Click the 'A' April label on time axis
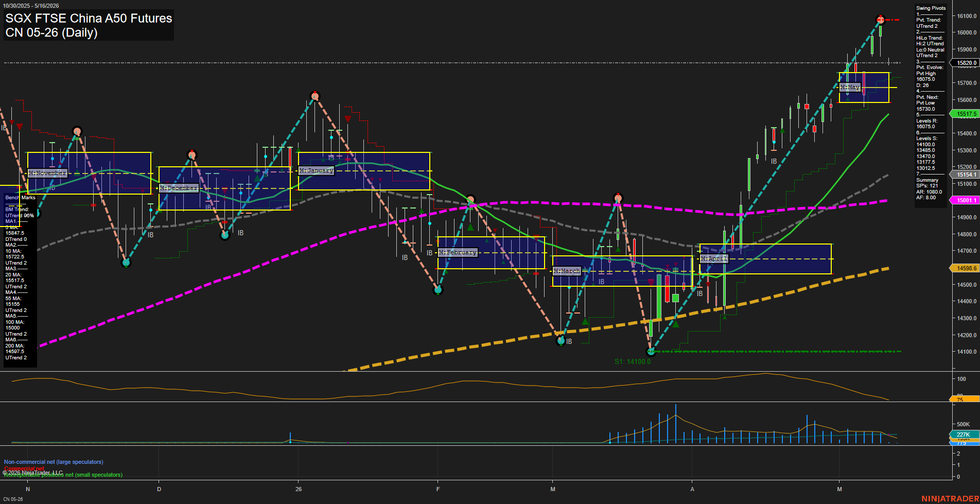The width and height of the screenshot is (980, 504). 692,489
